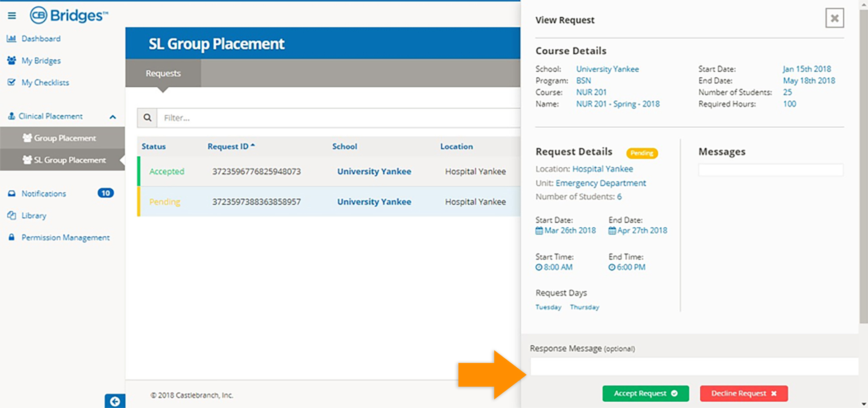Open Dashboard from the sidebar
Screen dimensions: 868x408
pyautogui.click(x=41, y=39)
